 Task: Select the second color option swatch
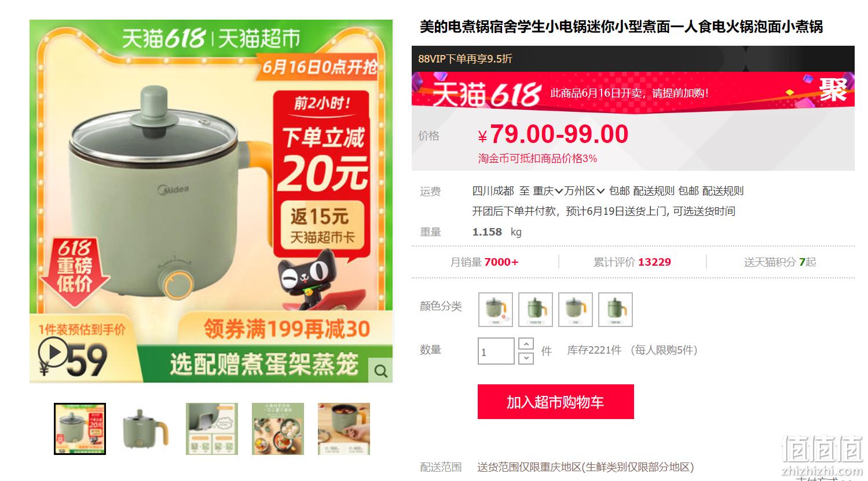point(536,310)
